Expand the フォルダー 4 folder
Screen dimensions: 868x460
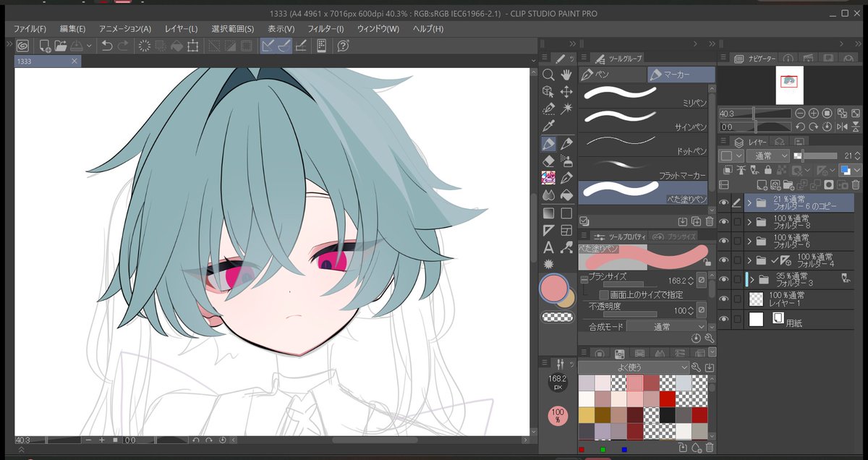(x=749, y=260)
